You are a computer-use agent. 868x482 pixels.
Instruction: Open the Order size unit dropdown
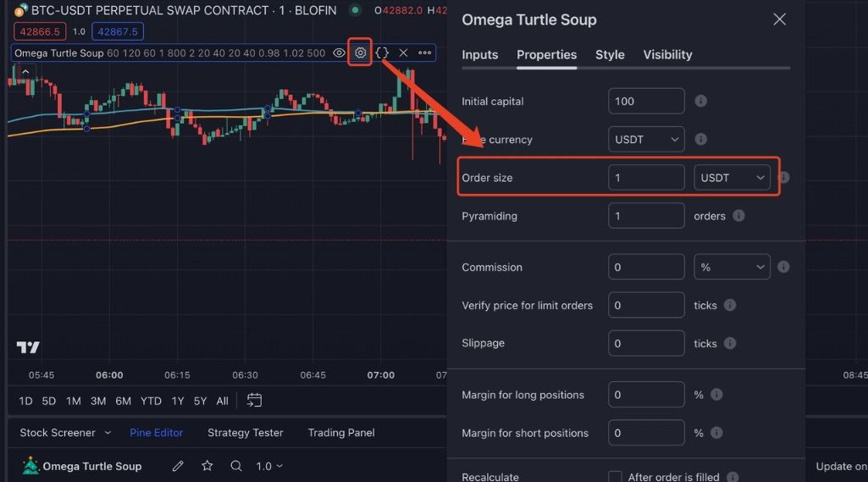(x=732, y=178)
